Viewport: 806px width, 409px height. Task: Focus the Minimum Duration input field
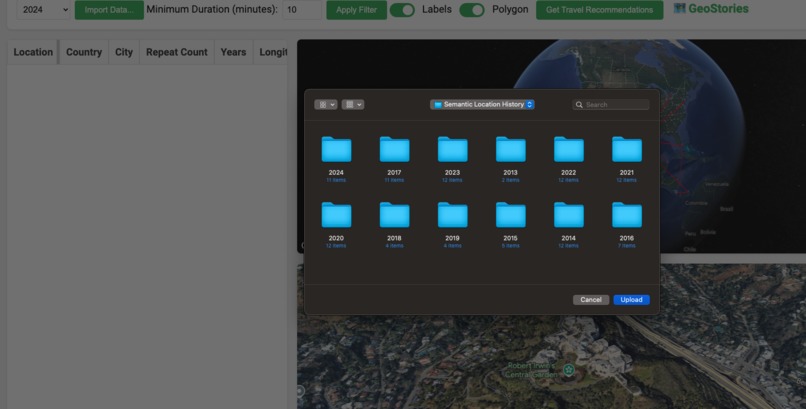click(302, 10)
